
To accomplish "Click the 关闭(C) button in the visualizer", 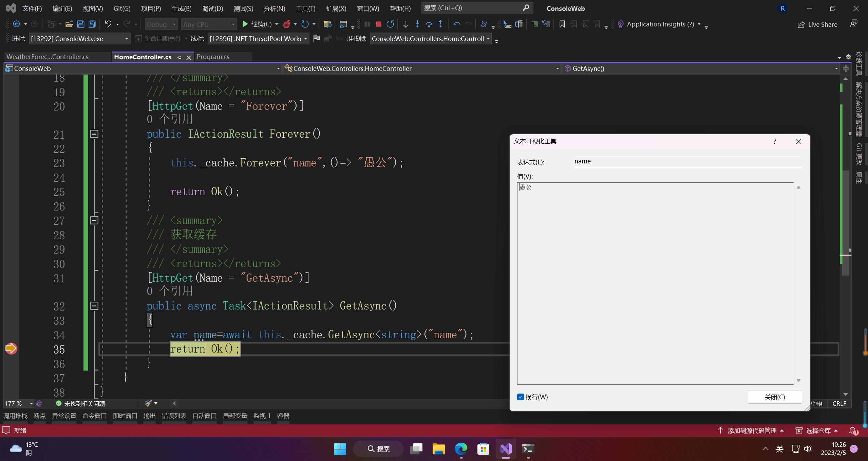I will [x=775, y=397].
